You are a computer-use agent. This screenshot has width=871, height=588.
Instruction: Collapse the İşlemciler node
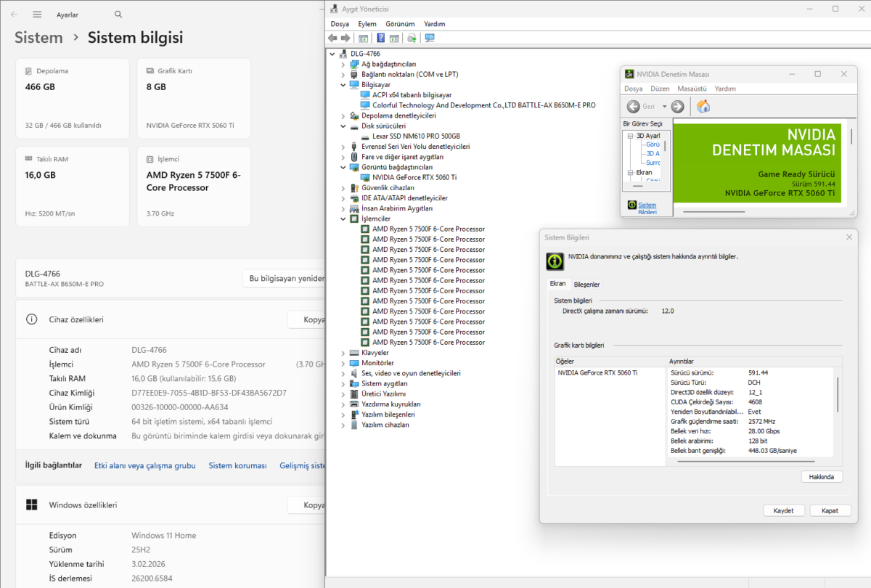[343, 219]
